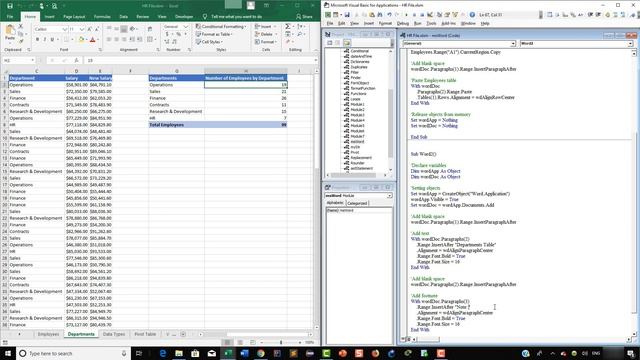Open Windows Start menu
Image resolution: width=640 pixels, height=360 pixels.
point(8,353)
